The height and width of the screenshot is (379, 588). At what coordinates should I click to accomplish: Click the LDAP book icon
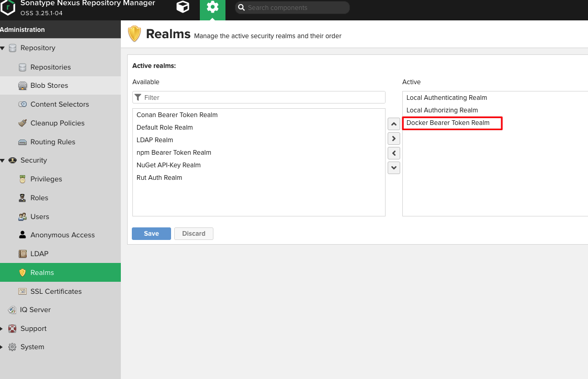(x=22, y=254)
